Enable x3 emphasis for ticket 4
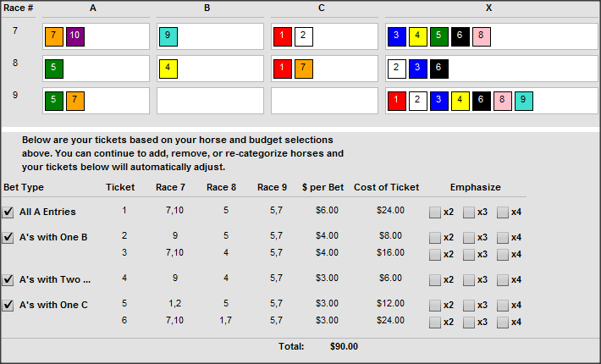601x364 pixels. [x=469, y=279]
